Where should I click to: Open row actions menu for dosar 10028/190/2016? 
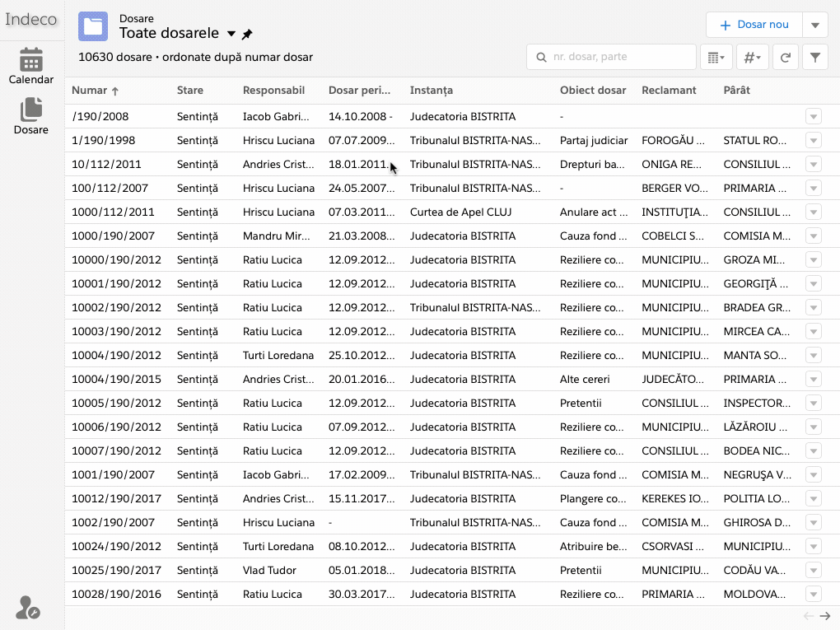[x=814, y=595]
